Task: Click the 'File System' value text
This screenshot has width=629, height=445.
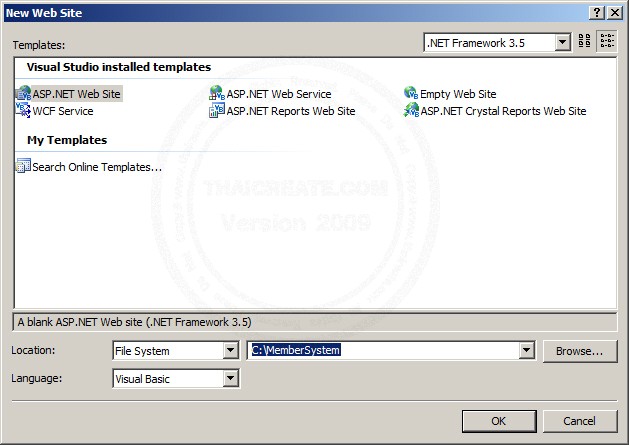Action: tap(142, 351)
